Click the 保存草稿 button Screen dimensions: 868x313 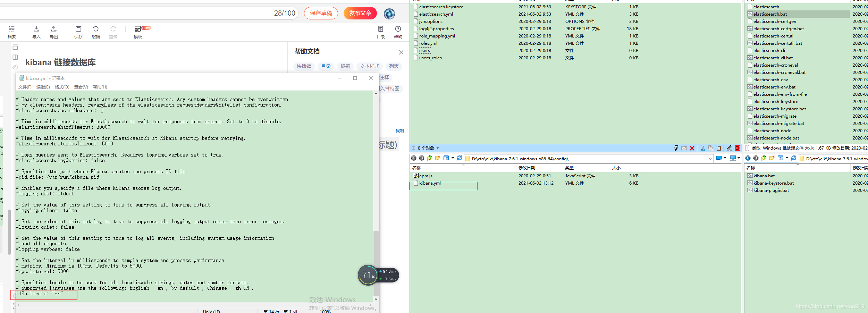pyautogui.click(x=321, y=13)
